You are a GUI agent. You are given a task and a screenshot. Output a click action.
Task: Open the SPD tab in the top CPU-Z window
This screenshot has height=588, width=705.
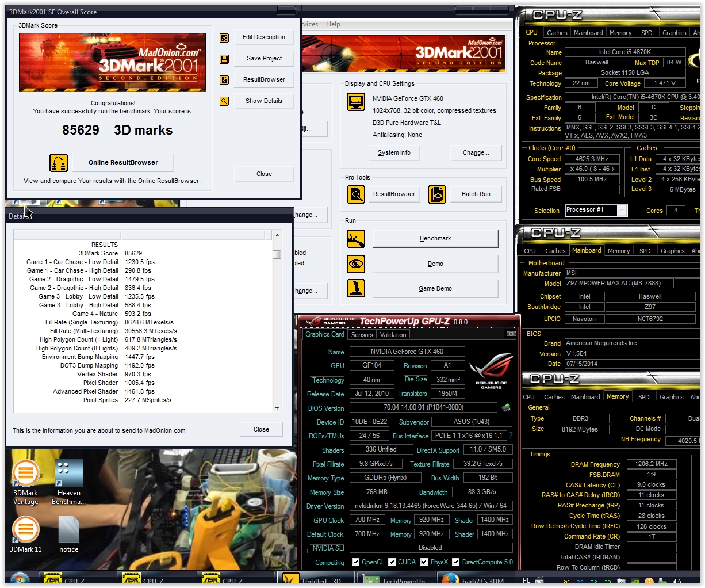[x=646, y=33]
